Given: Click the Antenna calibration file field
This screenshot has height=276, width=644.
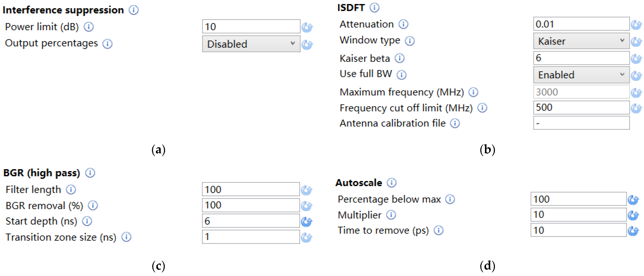Looking at the screenshot, I should point(581,123).
